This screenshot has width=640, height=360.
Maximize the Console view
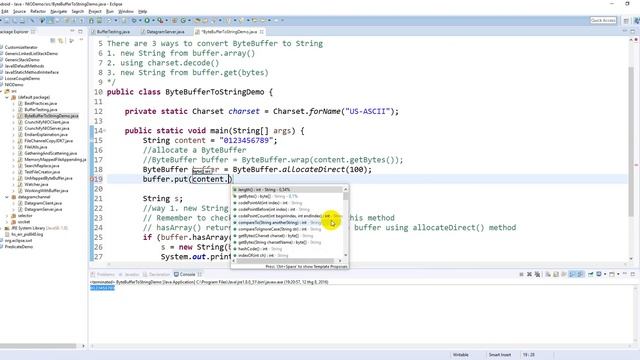(x=633, y=274)
